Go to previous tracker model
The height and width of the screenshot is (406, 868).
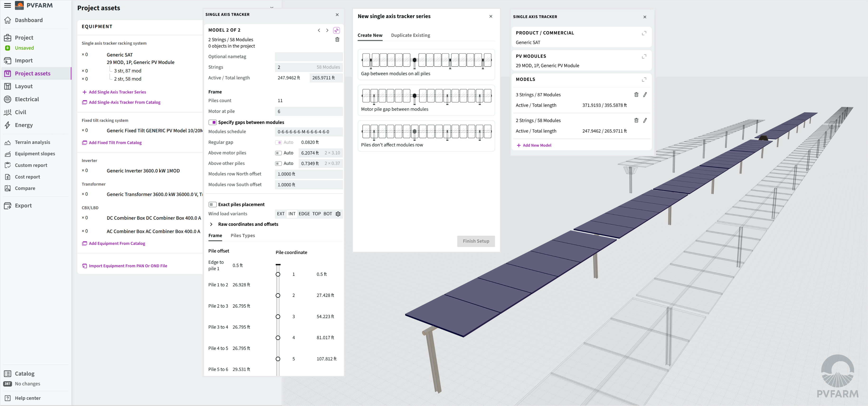(x=319, y=30)
